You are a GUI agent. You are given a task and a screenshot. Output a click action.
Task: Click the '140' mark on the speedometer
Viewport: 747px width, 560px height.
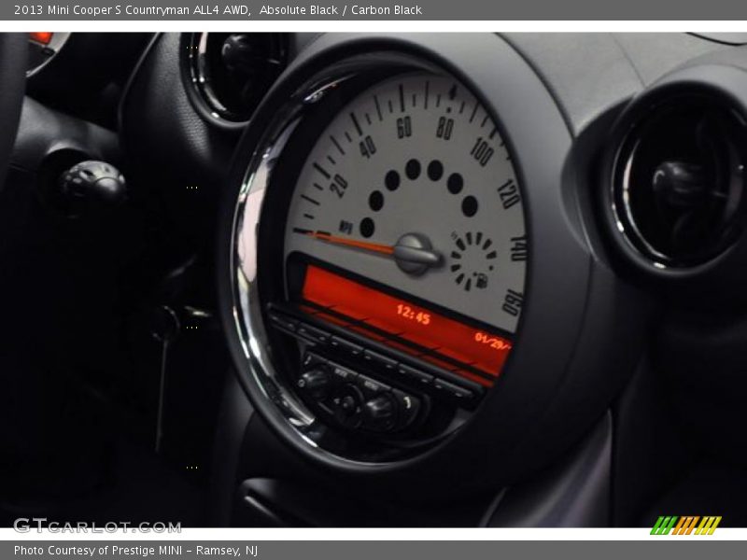tap(518, 248)
